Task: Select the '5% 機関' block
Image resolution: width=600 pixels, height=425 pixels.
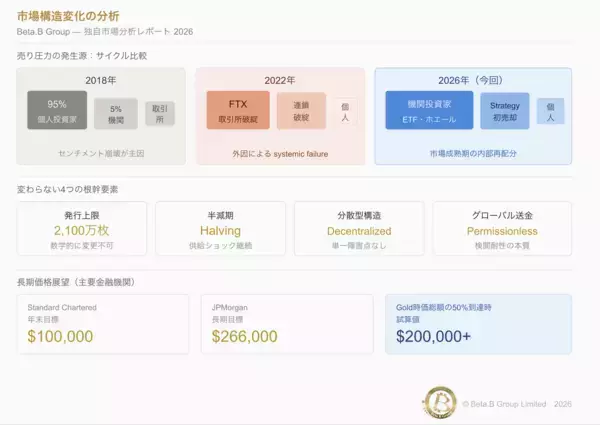Action: point(116,114)
